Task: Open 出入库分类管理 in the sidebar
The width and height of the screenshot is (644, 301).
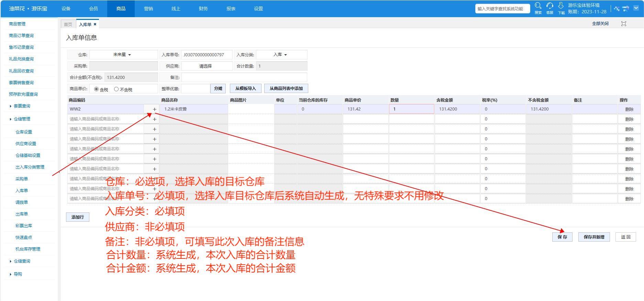Action: click(x=30, y=167)
